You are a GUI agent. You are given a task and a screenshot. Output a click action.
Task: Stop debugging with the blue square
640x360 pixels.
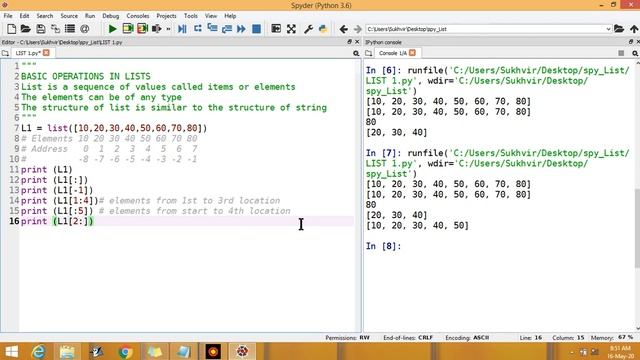pos(256,29)
